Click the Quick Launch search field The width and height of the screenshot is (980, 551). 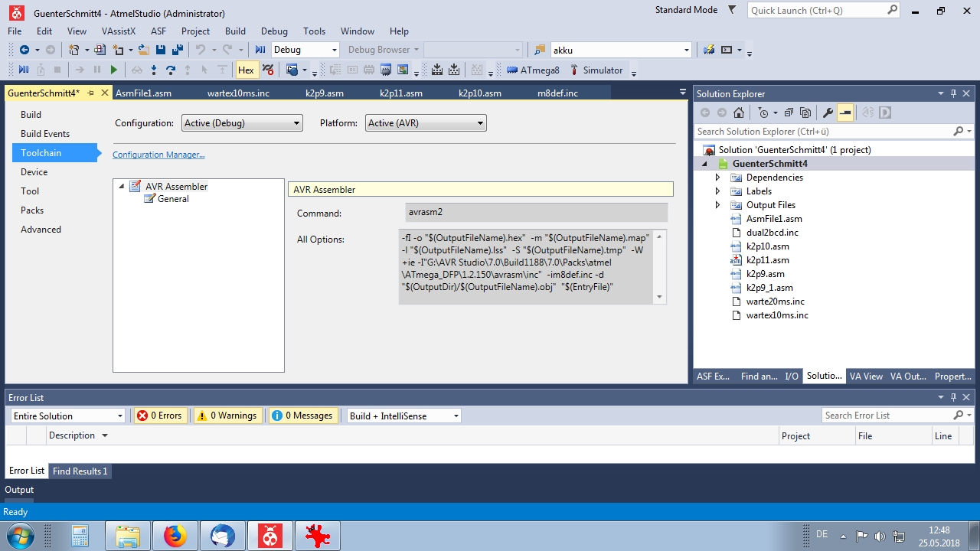[816, 11]
